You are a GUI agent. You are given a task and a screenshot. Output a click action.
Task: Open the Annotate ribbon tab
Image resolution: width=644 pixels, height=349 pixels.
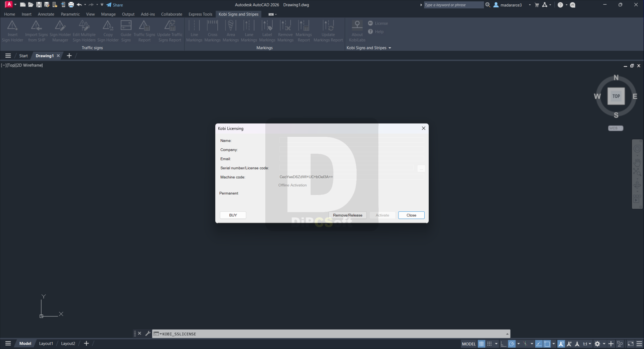point(46,14)
